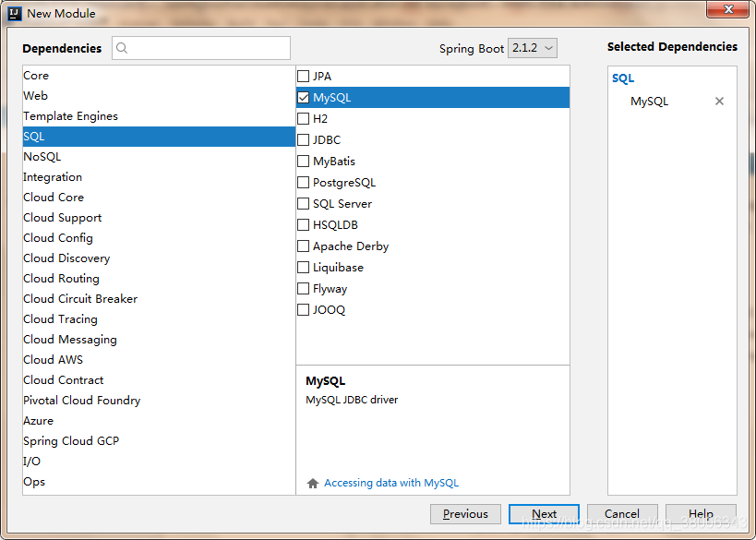The image size is (756, 540).
Task: Select the Core category
Action: 159,76
